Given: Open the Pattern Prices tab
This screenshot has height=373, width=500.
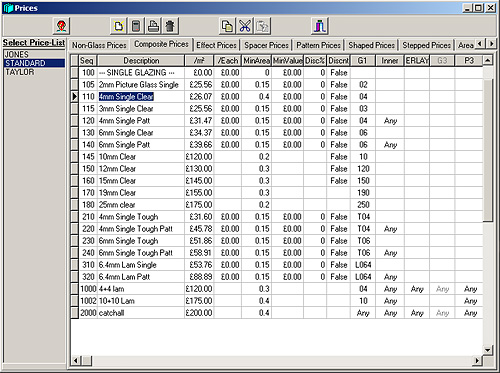Looking at the screenshot, I should pyautogui.click(x=318, y=45).
